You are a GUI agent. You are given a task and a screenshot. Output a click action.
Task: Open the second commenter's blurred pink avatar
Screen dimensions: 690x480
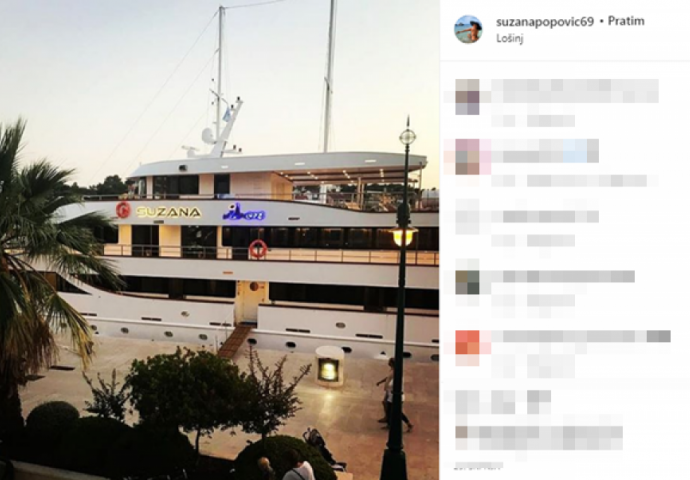[x=467, y=157]
